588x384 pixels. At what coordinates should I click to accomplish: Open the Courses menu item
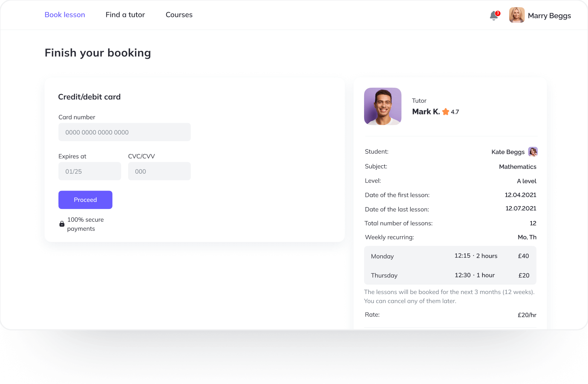[179, 15]
